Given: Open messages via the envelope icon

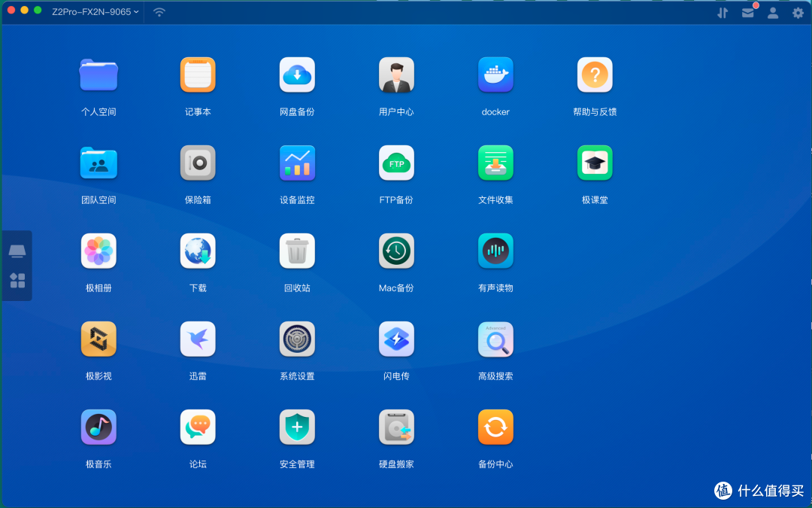Looking at the screenshot, I should pyautogui.click(x=748, y=13).
